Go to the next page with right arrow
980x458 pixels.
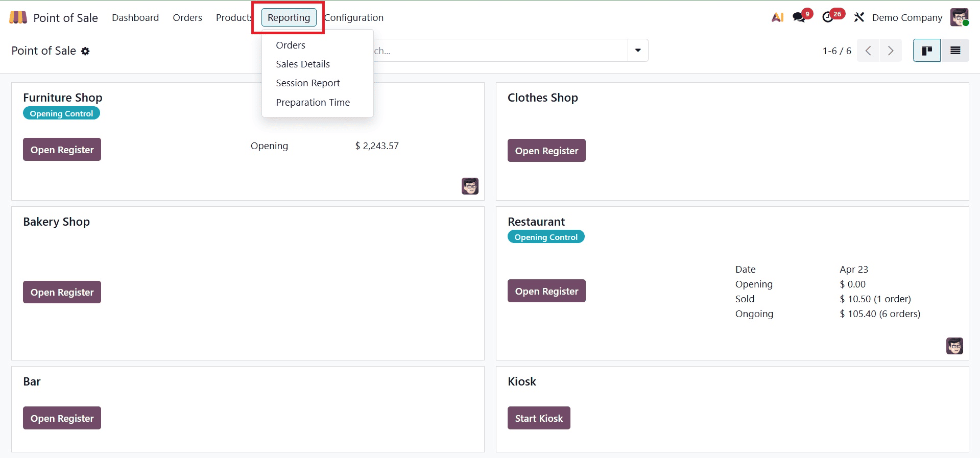click(x=891, y=51)
